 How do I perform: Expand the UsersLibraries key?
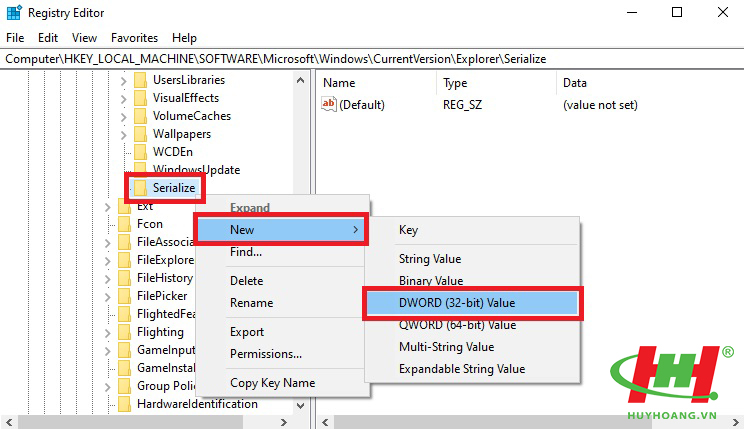click(x=123, y=81)
